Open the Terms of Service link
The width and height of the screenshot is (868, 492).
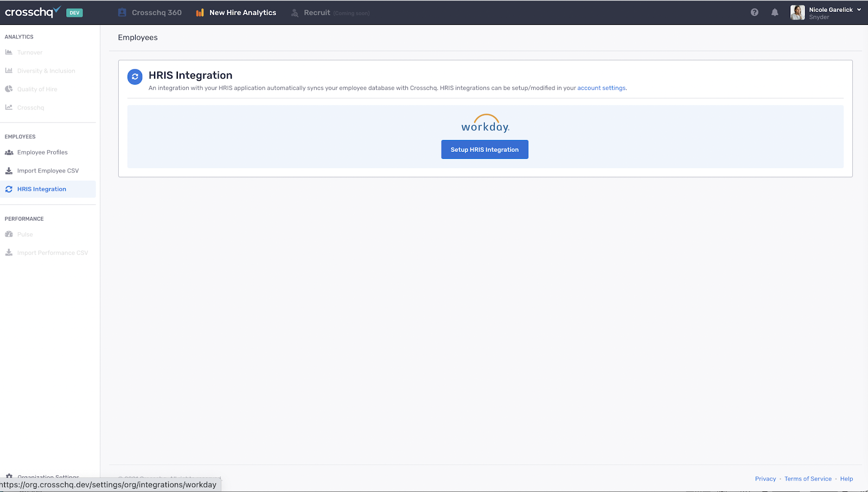pos(808,479)
